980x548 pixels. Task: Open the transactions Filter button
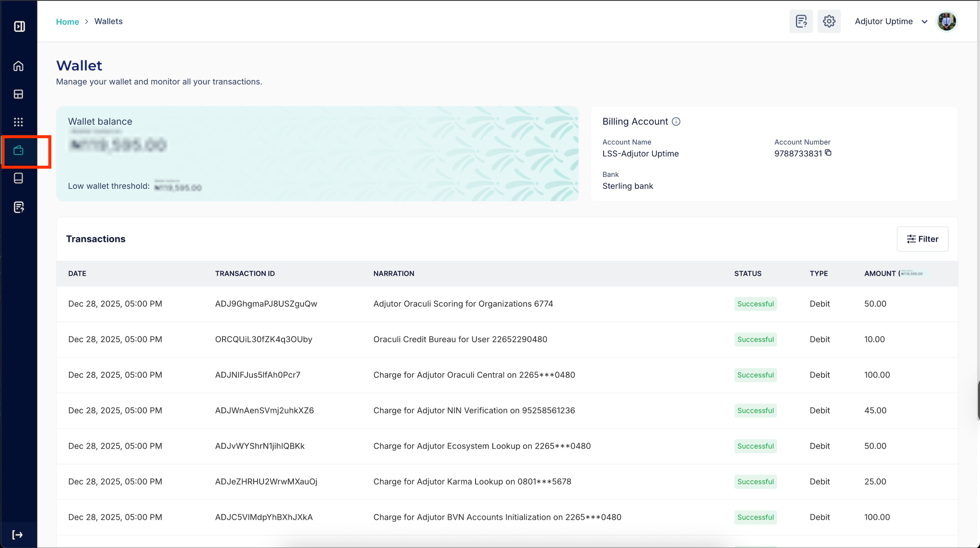pyautogui.click(x=922, y=239)
